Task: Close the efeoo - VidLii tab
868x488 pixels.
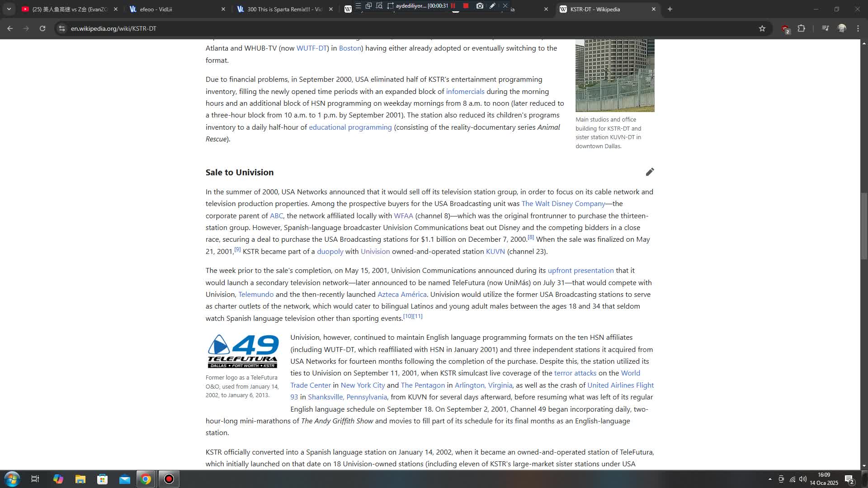Action: [223, 9]
